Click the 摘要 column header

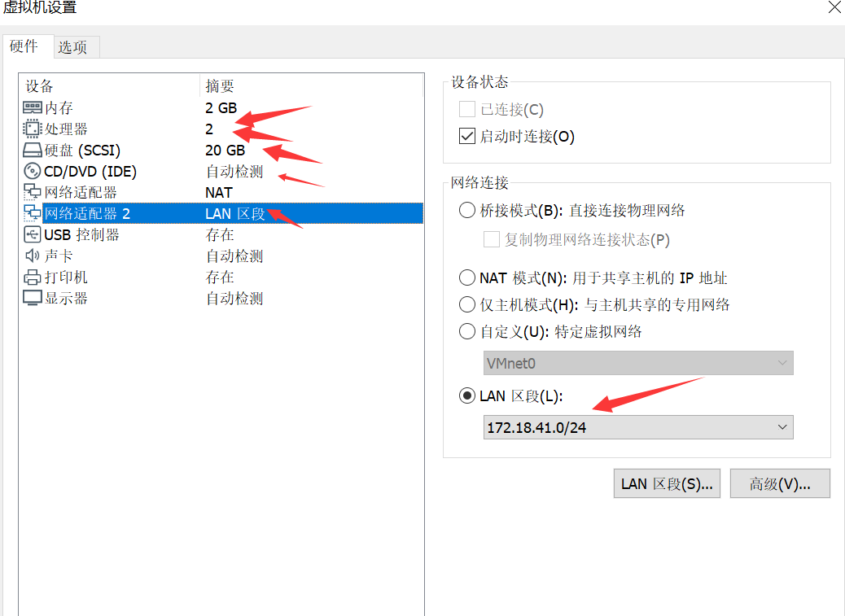click(312, 85)
